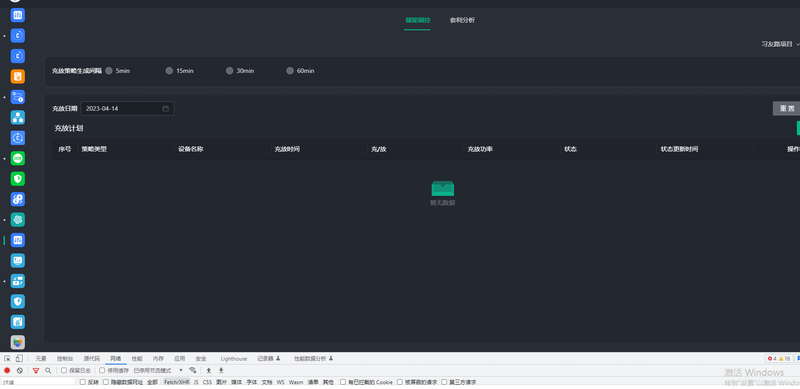This screenshot has height=389, width=800.
Task: Open 已停用节流模式 throttling dropdown
Action: coord(158,371)
